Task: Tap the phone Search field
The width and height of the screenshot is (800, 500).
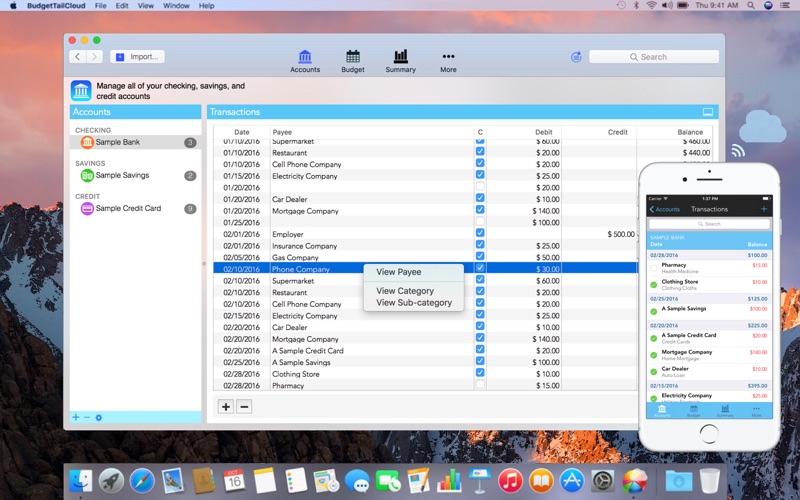Action: click(x=709, y=224)
